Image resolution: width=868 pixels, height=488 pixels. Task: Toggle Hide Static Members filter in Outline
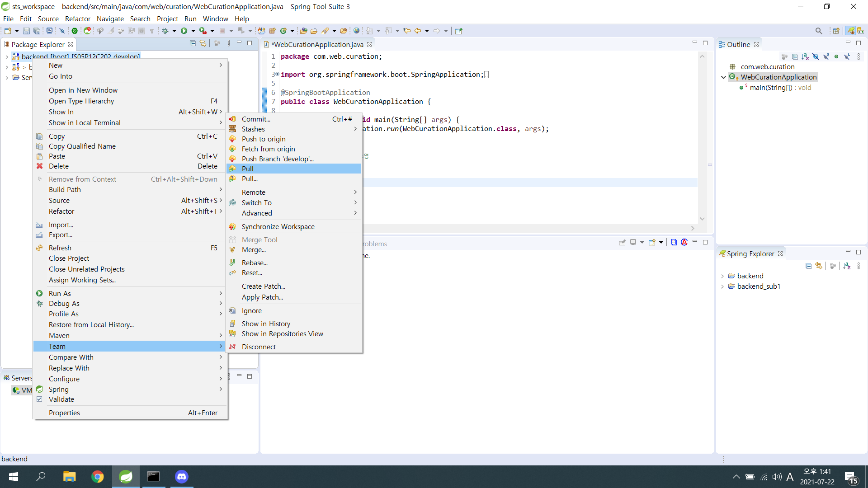[826, 56]
